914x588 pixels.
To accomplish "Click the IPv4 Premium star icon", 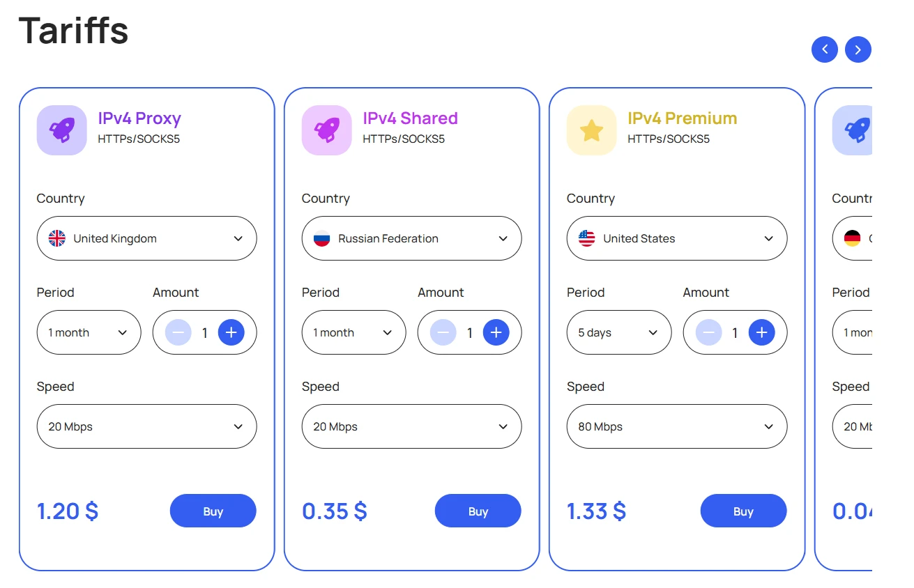I will (591, 130).
